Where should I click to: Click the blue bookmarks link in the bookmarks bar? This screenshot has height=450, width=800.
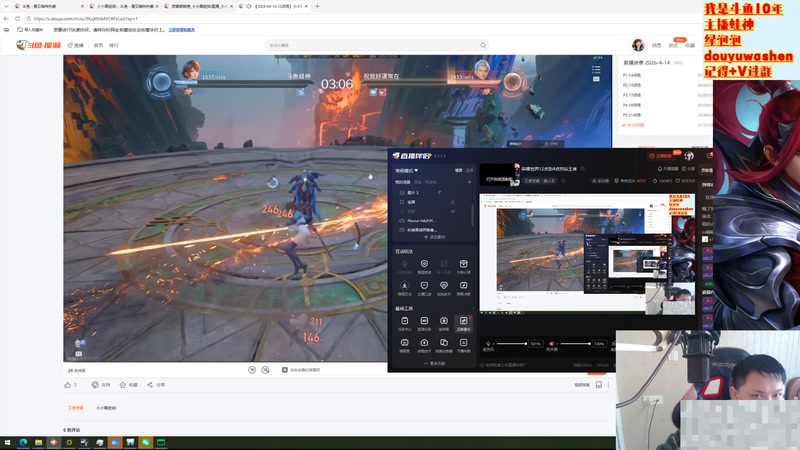(182, 30)
